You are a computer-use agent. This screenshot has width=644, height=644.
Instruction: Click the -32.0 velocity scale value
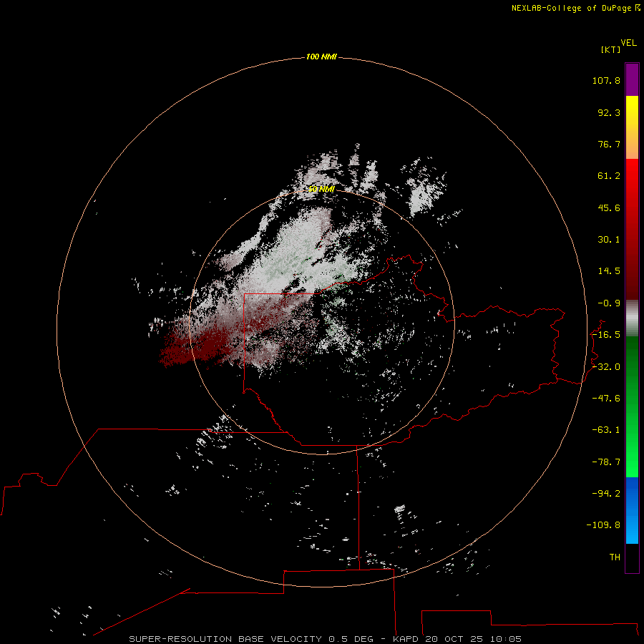pos(606,367)
